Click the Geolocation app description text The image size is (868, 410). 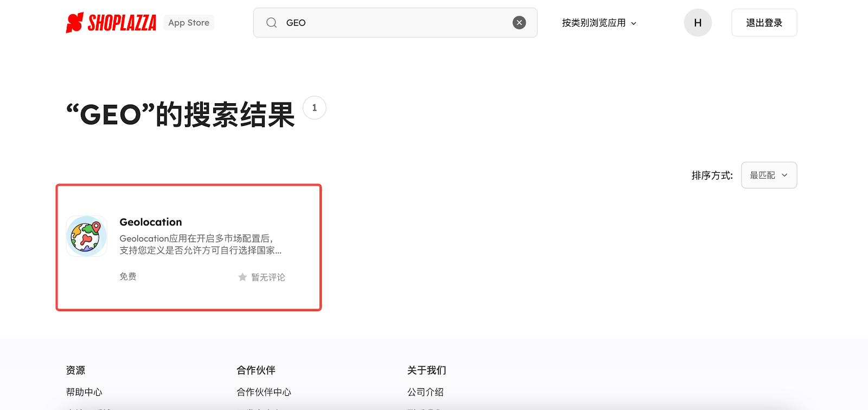(x=200, y=244)
